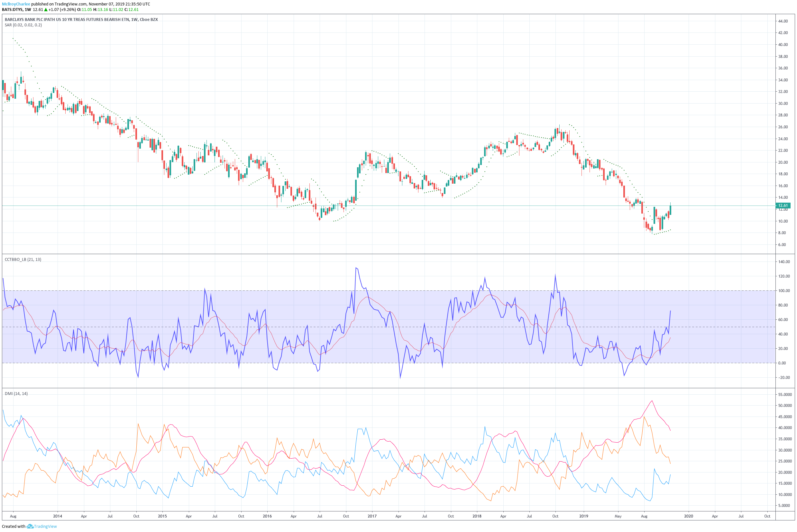The height and width of the screenshot is (532, 797).
Task: Click the TradingView cloud logo icon
Action: tap(30, 527)
